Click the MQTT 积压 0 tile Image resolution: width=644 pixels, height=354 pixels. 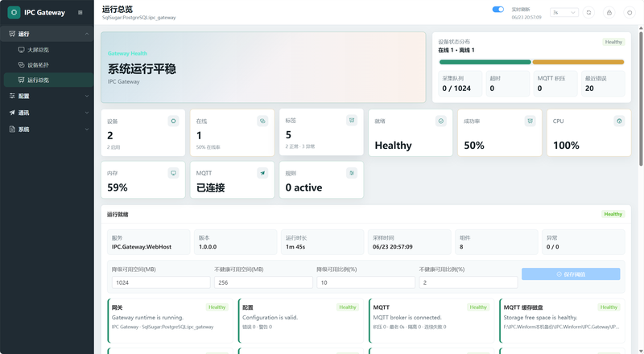tap(555, 84)
